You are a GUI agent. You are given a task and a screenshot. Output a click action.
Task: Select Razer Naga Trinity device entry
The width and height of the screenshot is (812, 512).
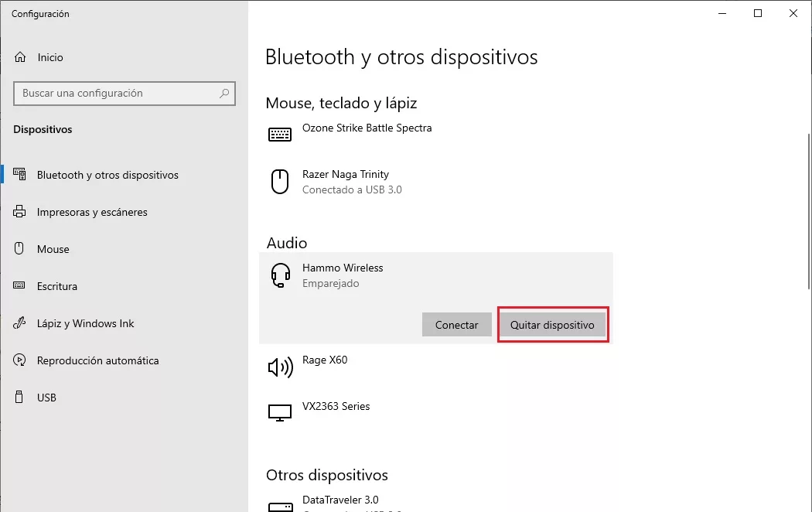coord(345,182)
